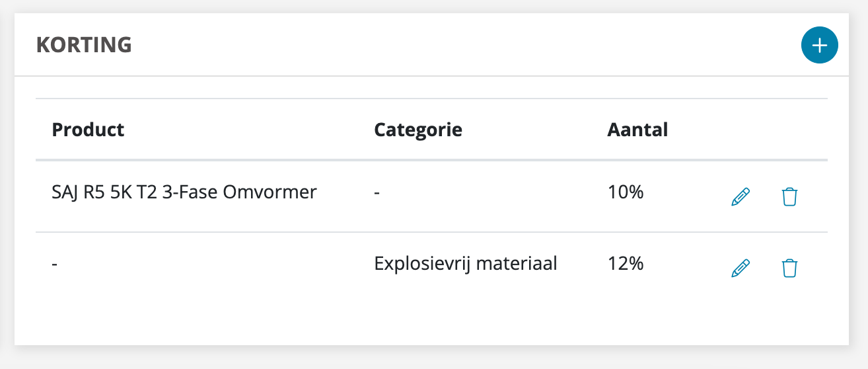Image resolution: width=868 pixels, height=369 pixels.
Task: Select the Explosievrij materiaal category text
Action: click(466, 264)
